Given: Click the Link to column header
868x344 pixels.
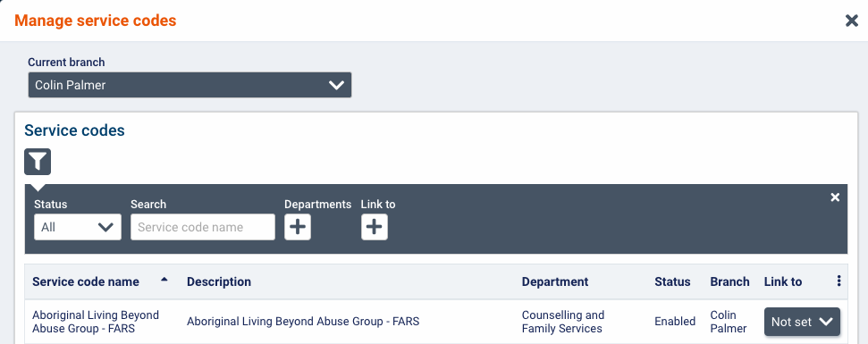Looking at the screenshot, I should click(x=783, y=281).
